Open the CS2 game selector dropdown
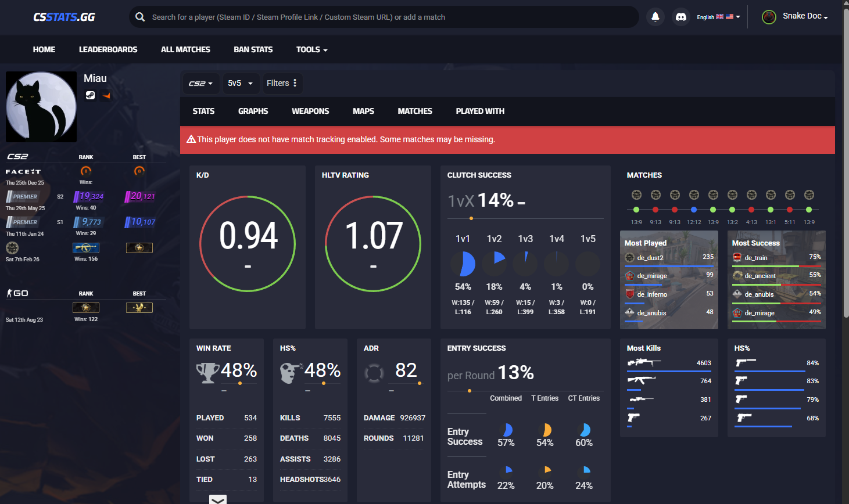 [x=201, y=83]
